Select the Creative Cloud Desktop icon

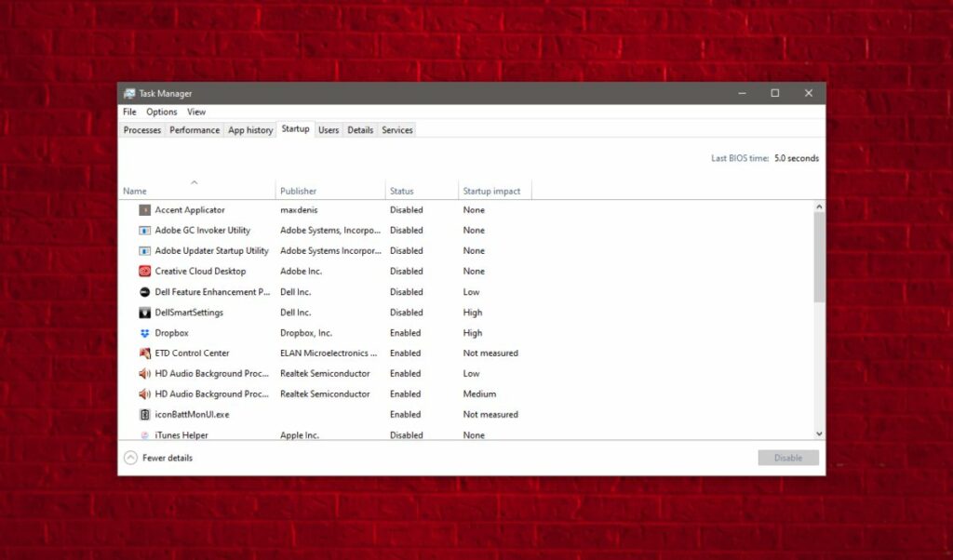pyautogui.click(x=144, y=271)
